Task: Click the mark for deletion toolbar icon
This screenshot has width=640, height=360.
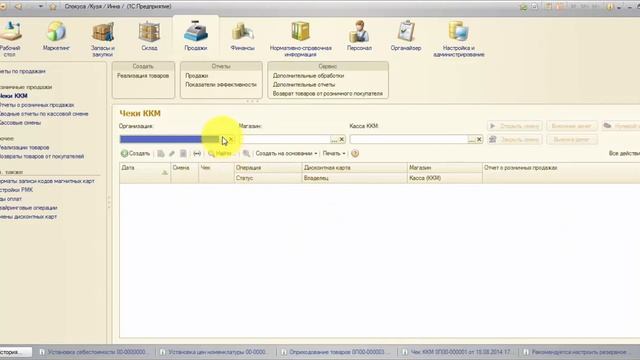Action: coord(183,153)
